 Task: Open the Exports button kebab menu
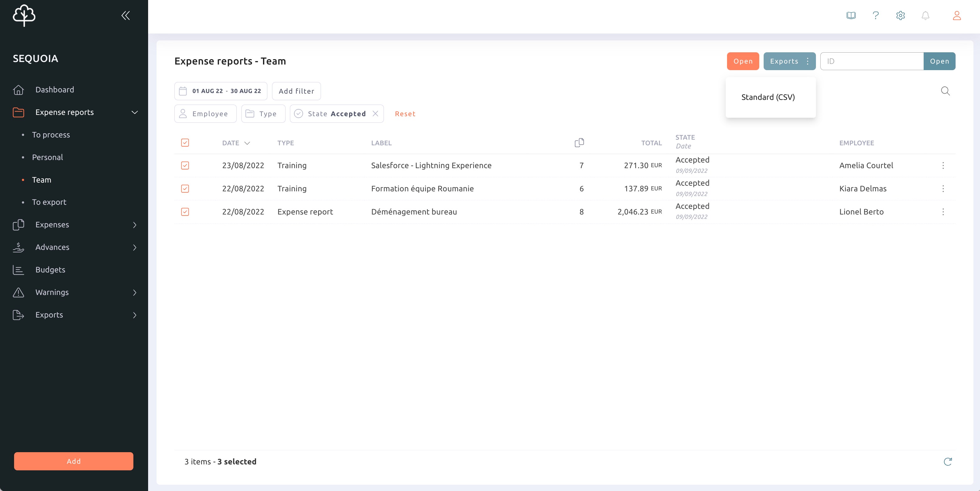[808, 61]
